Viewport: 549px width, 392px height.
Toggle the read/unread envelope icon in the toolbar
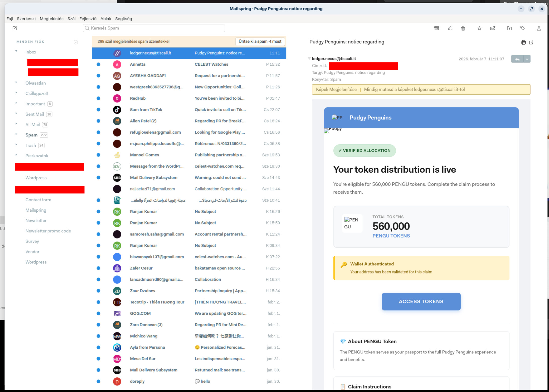point(493,28)
